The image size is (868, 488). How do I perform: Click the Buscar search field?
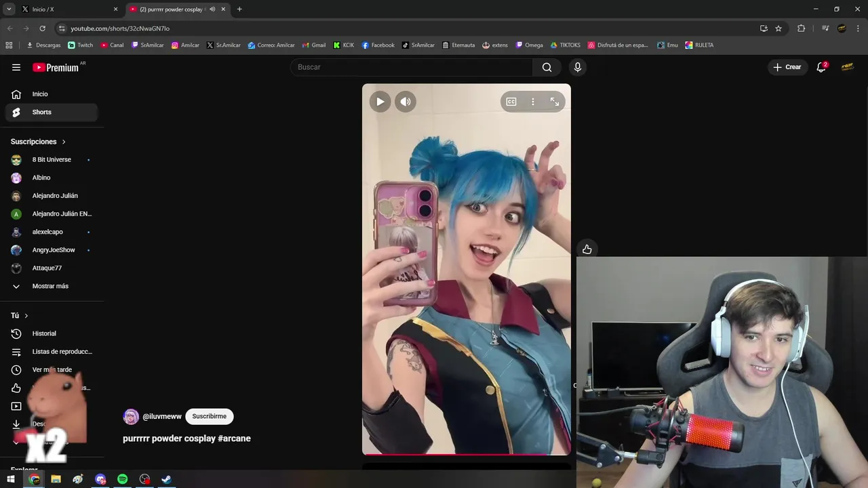coord(412,67)
